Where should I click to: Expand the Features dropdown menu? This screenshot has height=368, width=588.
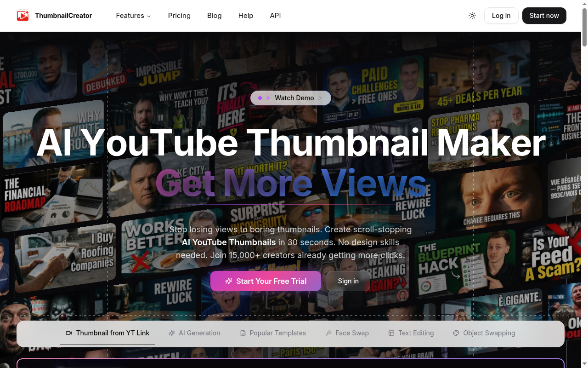coord(133,16)
